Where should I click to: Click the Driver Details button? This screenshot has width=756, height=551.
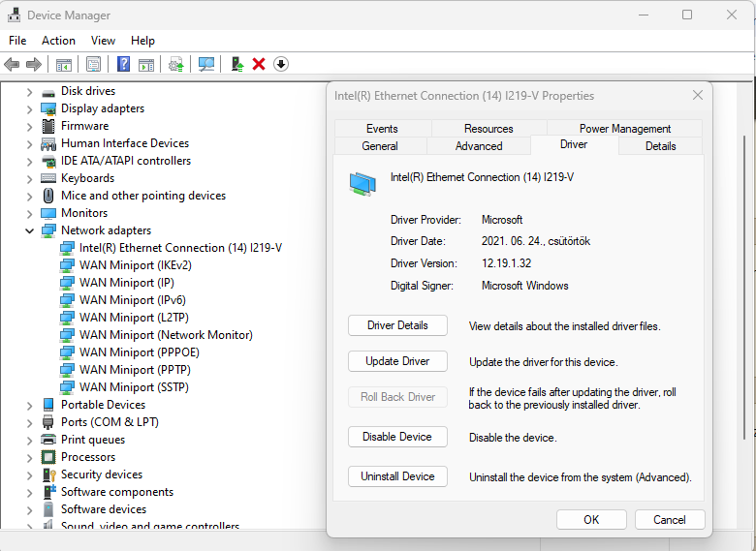(397, 325)
